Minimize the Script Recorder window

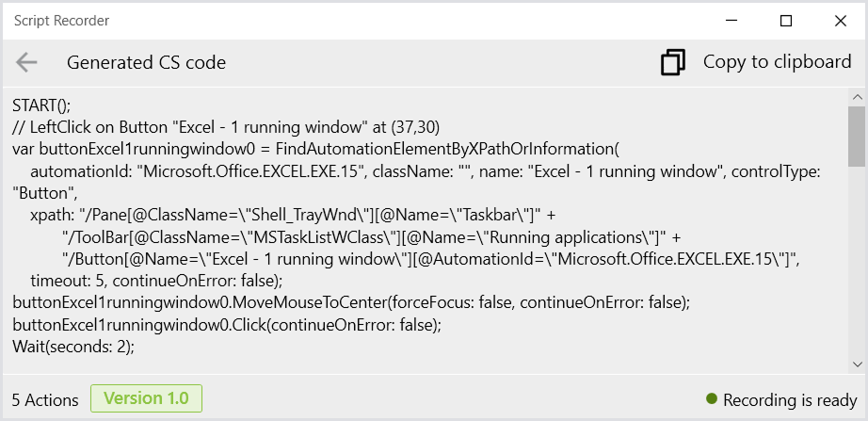tap(731, 21)
